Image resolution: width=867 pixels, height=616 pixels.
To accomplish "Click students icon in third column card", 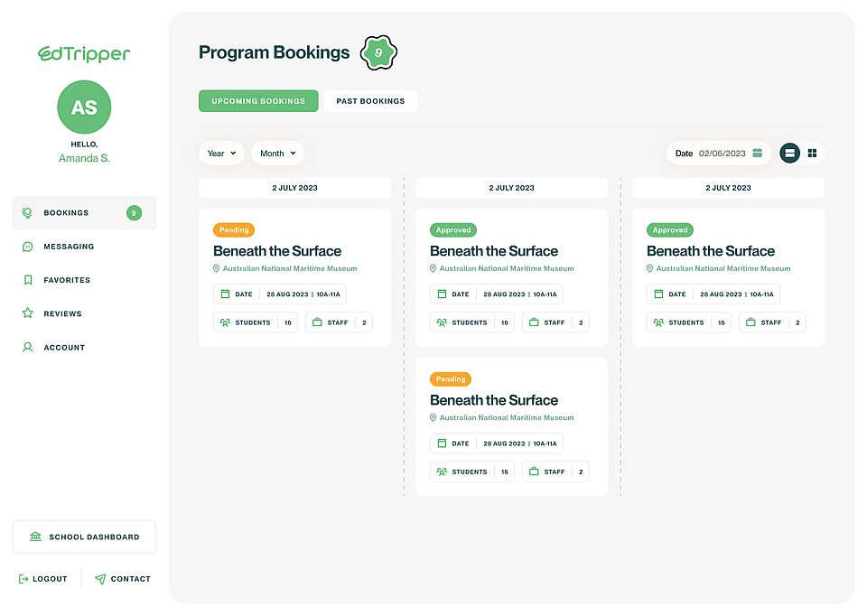I will pyautogui.click(x=658, y=322).
